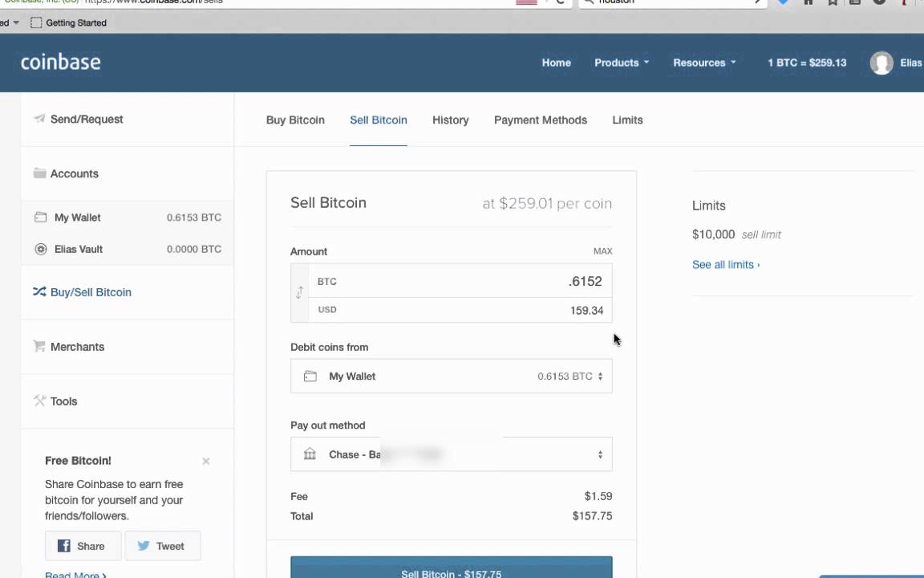
Task: Expand the Resources menu
Action: pyautogui.click(x=704, y=63)
